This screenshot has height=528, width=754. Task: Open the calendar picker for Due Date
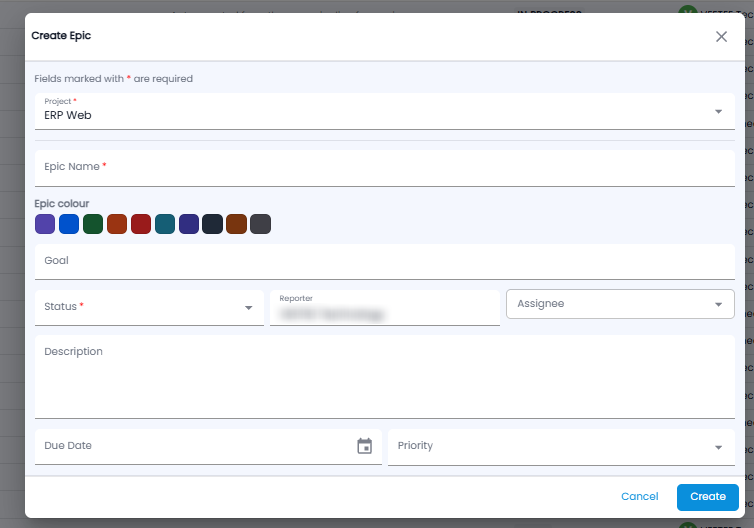coord(364,446)
